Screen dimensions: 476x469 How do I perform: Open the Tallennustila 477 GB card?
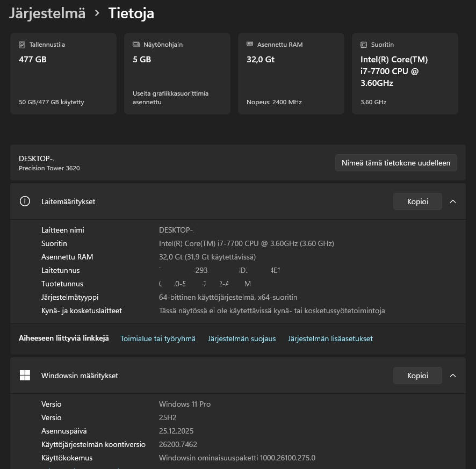click(63, 74)
